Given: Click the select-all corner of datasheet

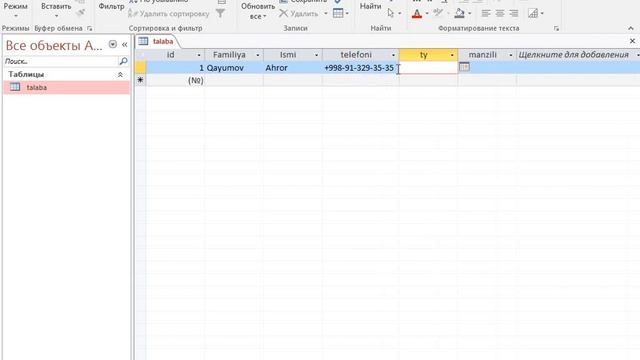Looking at the screenshot, I should 140,55.
